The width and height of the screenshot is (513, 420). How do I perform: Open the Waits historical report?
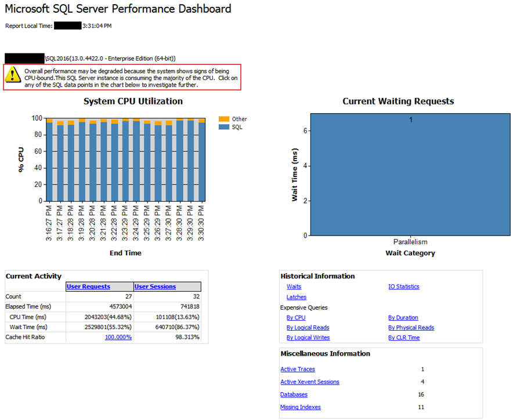[x=294, y=287]
